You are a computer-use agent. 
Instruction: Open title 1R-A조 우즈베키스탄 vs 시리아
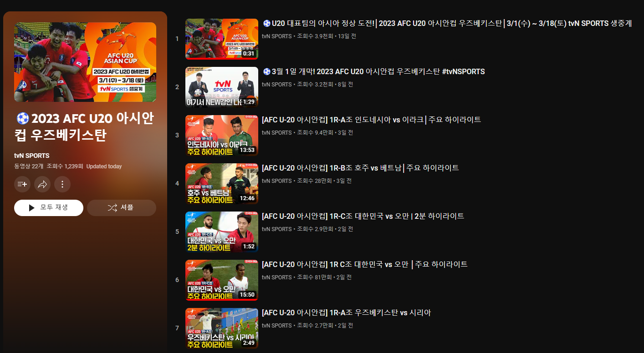(x=346, y=313)
